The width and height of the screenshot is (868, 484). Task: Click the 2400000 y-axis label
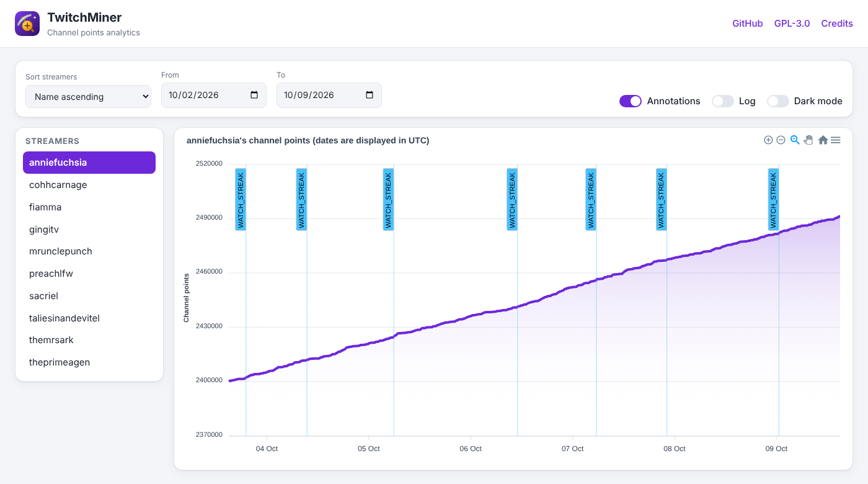click(209, 380)
